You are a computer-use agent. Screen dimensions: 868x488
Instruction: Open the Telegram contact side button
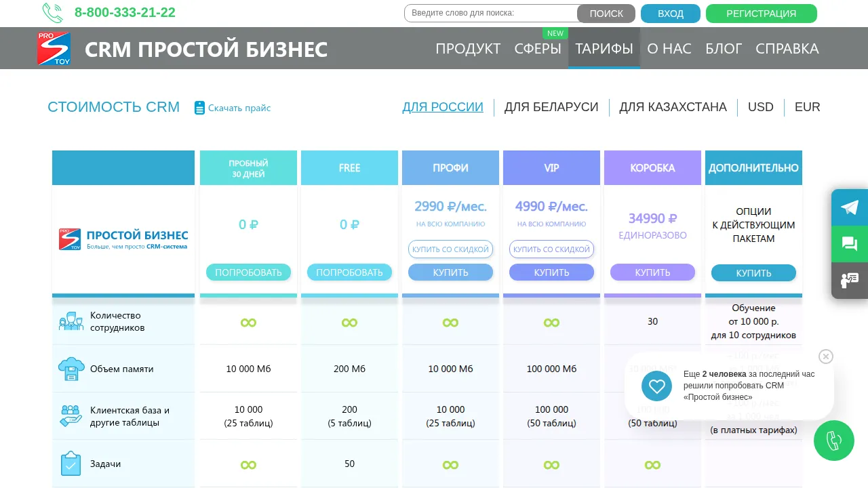[850, 207]
